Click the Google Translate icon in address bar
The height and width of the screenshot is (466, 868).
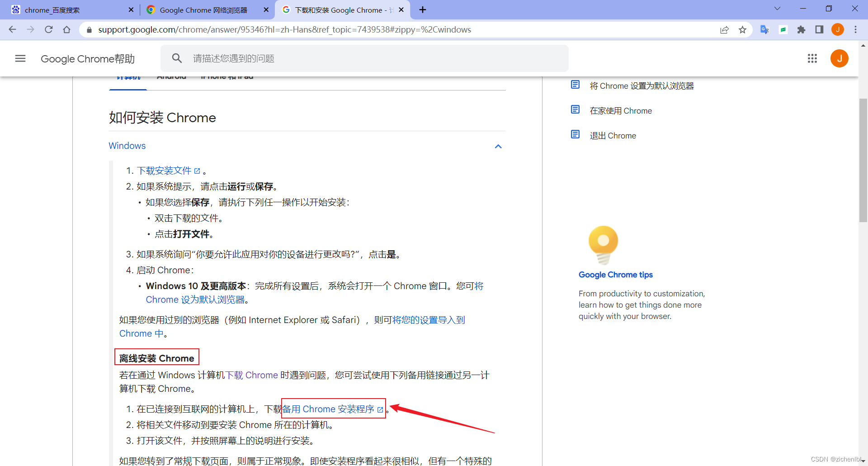click(x=765, y=29)
